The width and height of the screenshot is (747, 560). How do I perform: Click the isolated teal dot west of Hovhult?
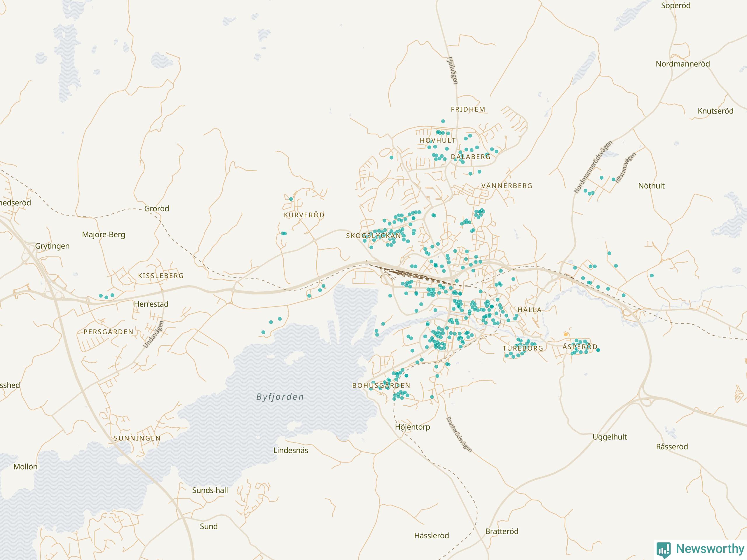pos(391,157)
